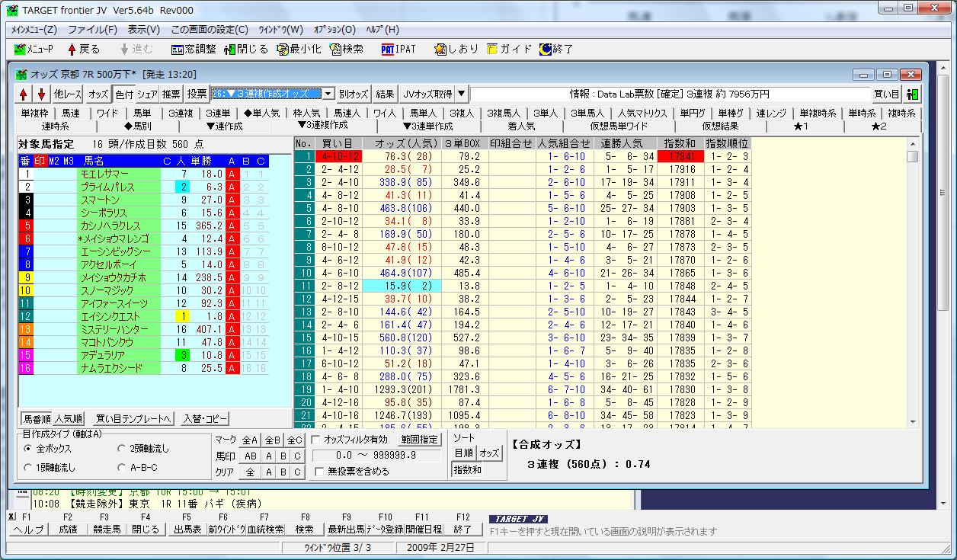This screenshot has height=560, width=957.
Task: Select the 全ボックス radio button
Action: [x=28, y=449]
